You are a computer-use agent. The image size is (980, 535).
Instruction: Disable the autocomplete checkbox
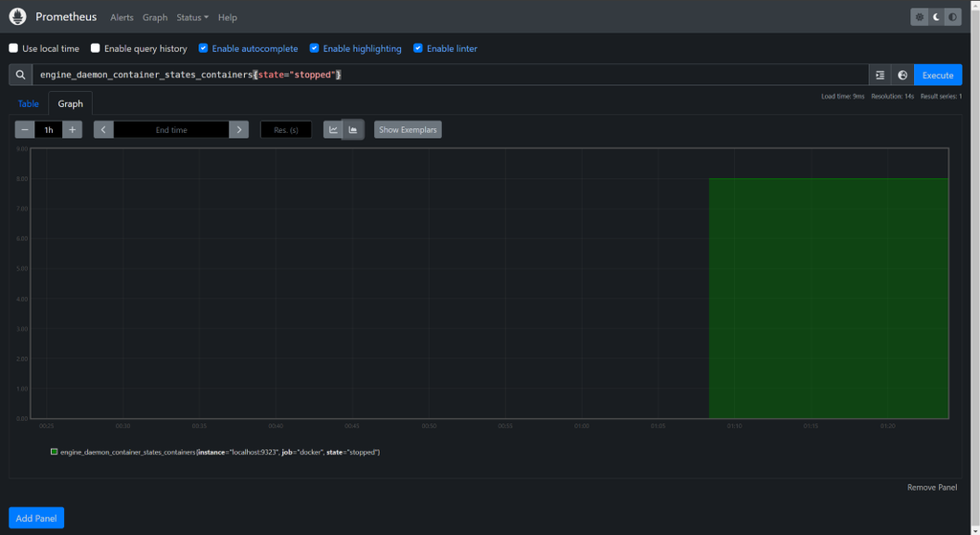203,48
